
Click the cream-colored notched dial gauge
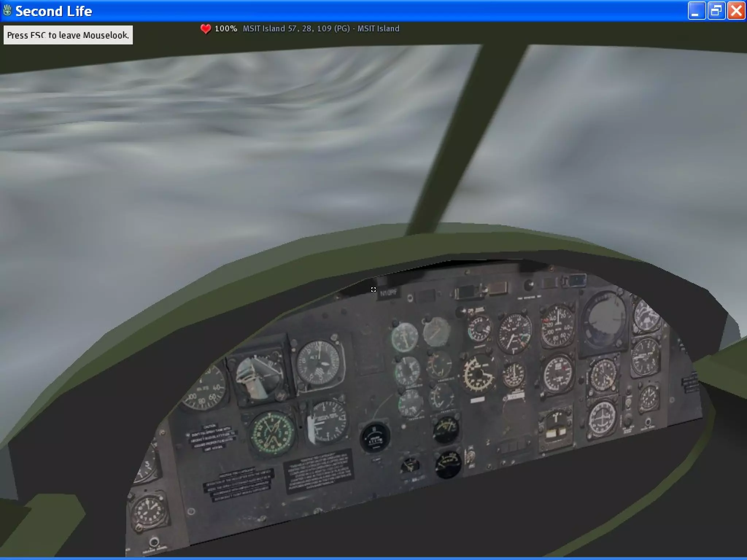pos(478,374)
